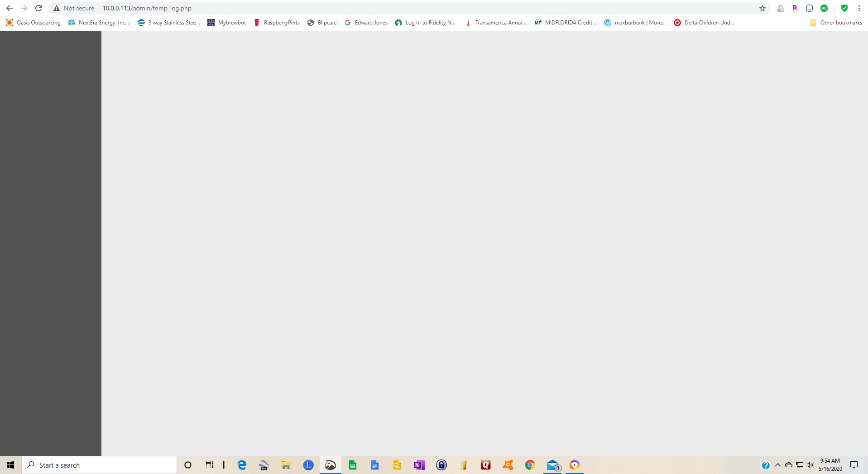Open the Blipcare bookmark
This screenshot has height=474, width=868.
(x=322, y=23)
